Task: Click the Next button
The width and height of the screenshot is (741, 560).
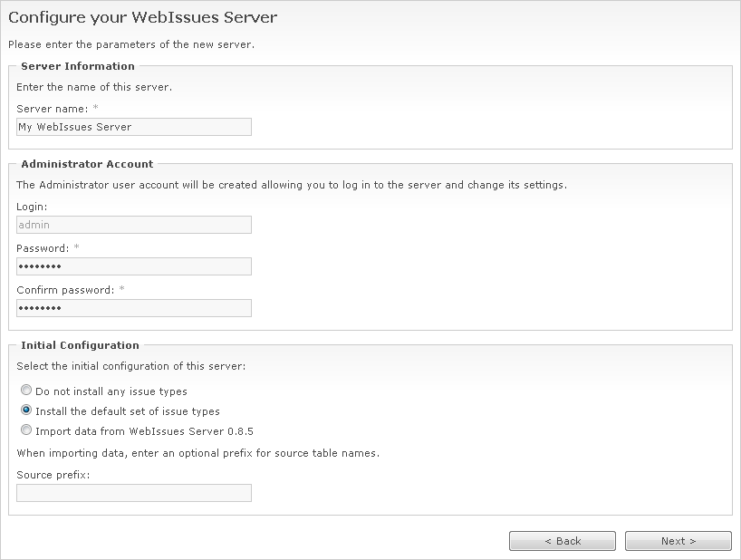Action: pyautogui.click(x=678, y=541)
